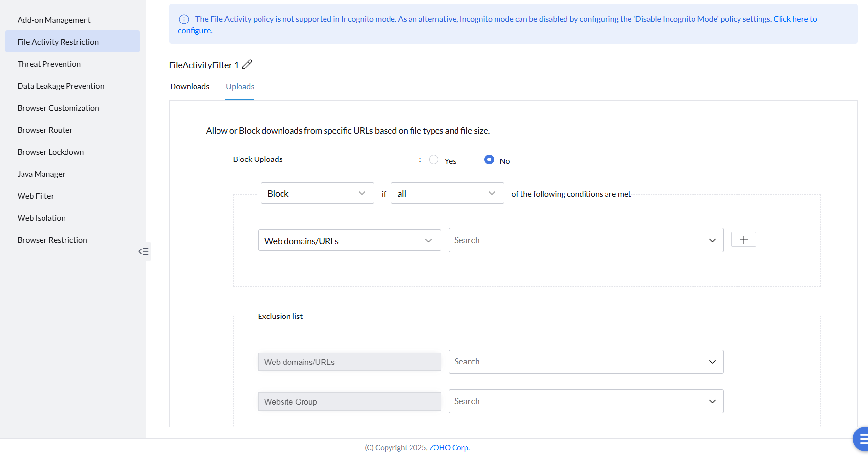
Task: Select No for Block Uploads
Action: [x=489, y=160]
